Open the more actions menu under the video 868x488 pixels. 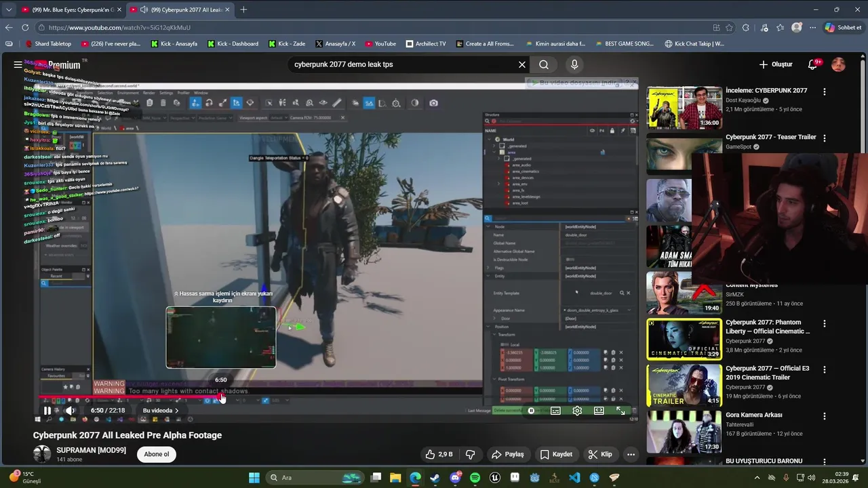coord(631,454)
